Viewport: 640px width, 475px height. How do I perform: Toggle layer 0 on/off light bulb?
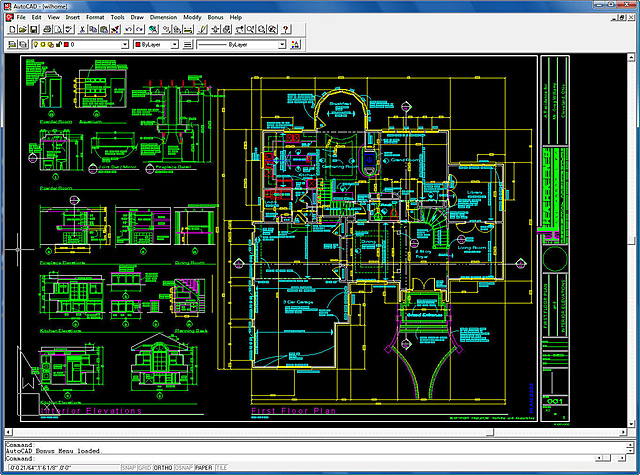[x=36, y=44]
